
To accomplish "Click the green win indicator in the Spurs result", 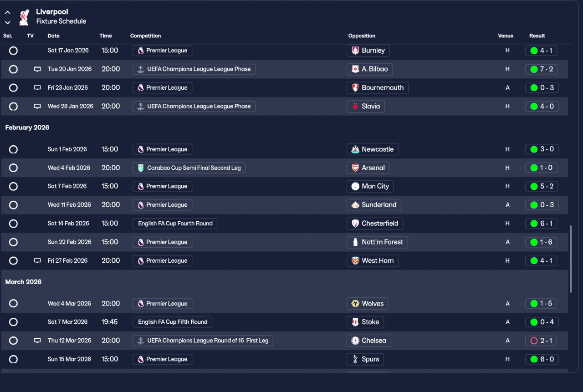I will (534, 359).
